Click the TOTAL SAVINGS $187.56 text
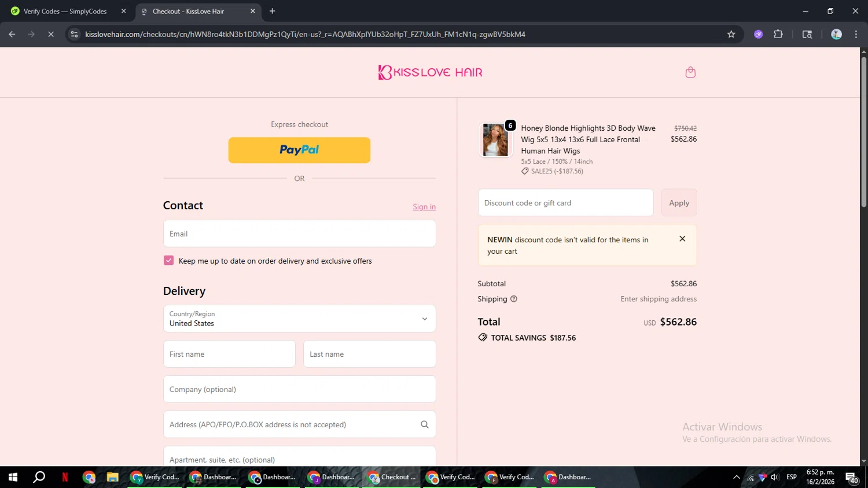Screen dimensions: 868x488 click(533, 338)
